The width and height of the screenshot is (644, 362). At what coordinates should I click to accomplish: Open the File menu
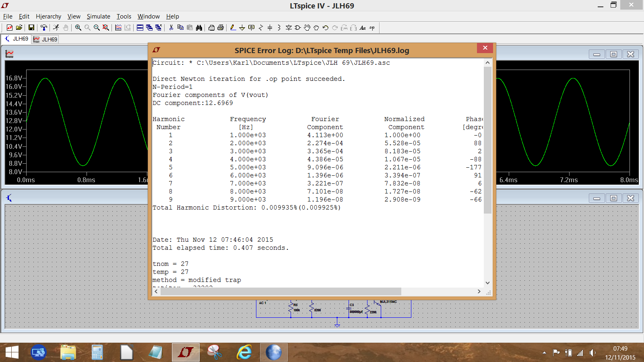pos(8,16)
